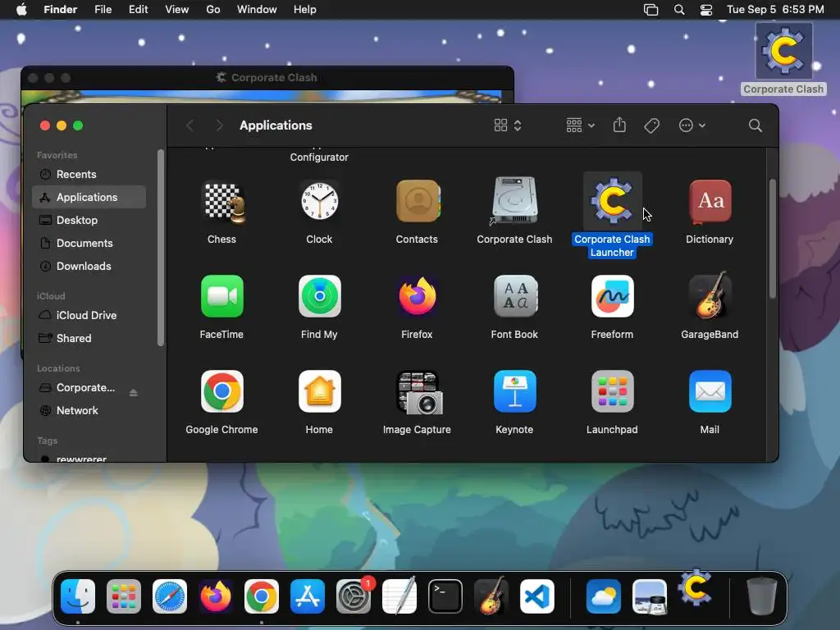This screenshot has height=630, width=840.
Task: Select the FaceTime app icon
Action: tap(221, 296)
